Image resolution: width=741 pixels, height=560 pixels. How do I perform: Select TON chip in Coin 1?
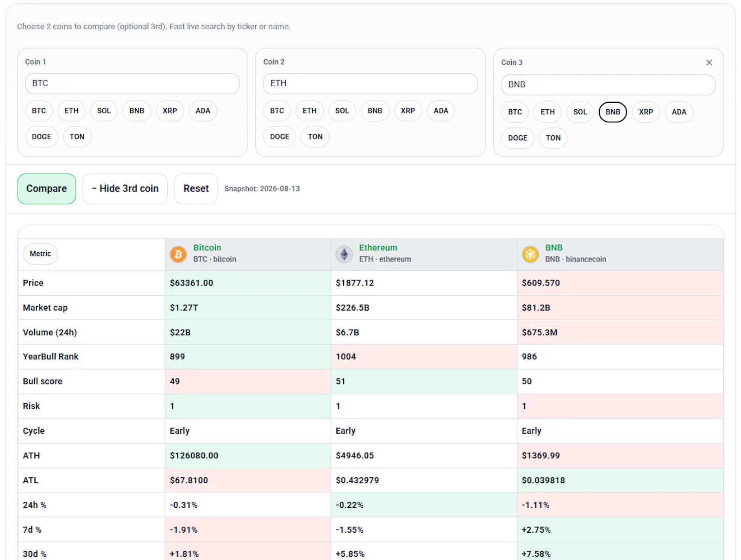[x=77, y=137]
